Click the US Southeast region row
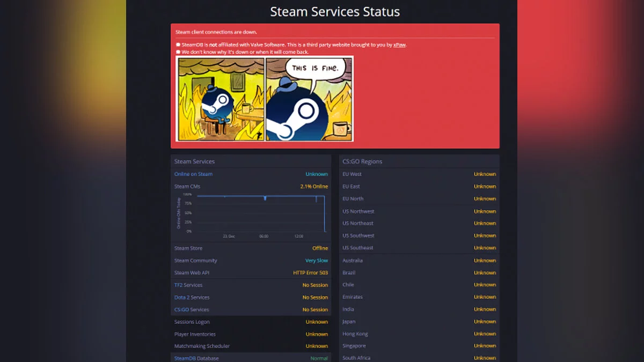Screen dimensions: 644x362 pos(419,248)
